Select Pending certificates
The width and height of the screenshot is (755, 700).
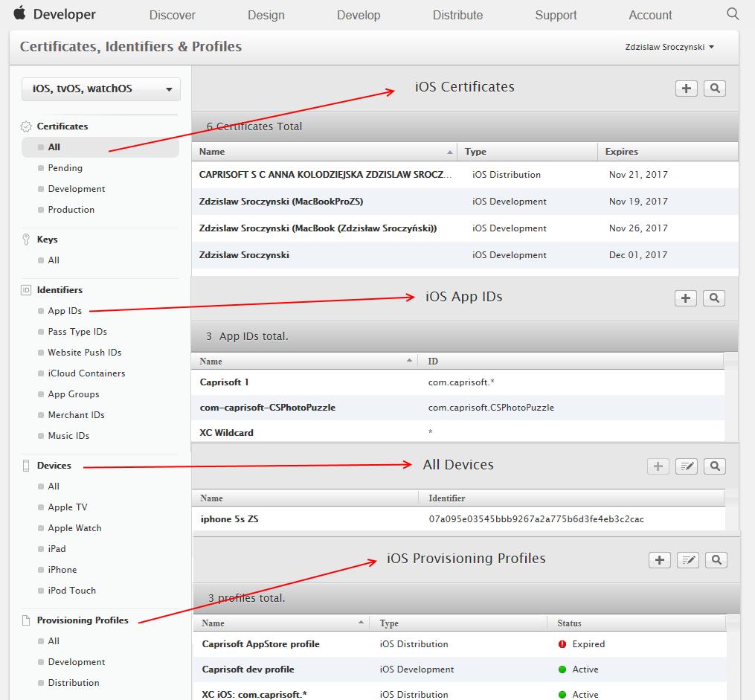pos(65,168)
